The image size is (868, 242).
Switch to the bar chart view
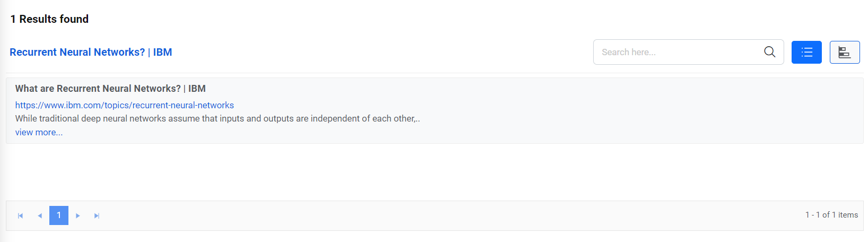tap(844, 52)
